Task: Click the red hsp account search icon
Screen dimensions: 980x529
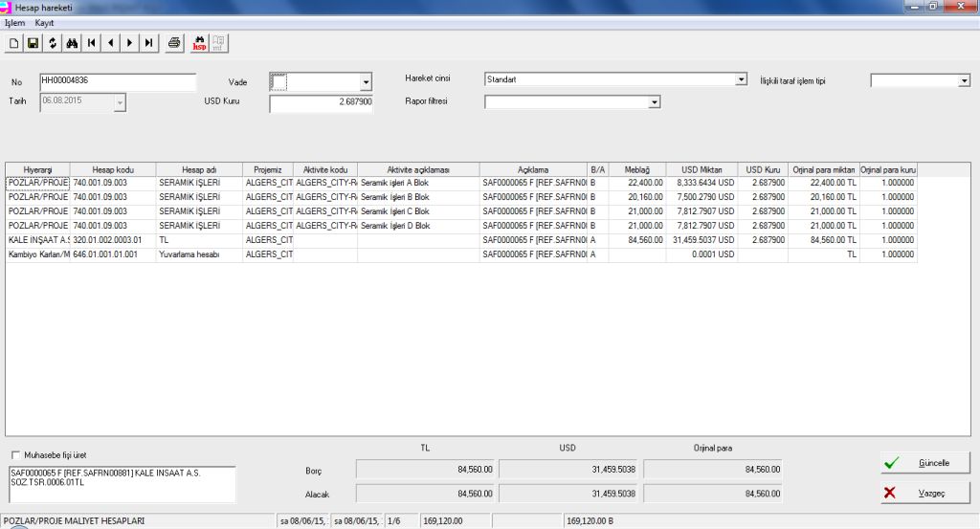Action: pyautogui.click(x=199, y=43)
